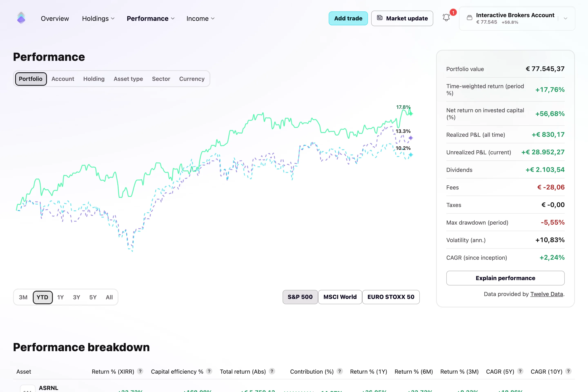The height and width of the screenshot is (392, 588).
Task: Select the 5Y time range
Action: click(93, 297)
